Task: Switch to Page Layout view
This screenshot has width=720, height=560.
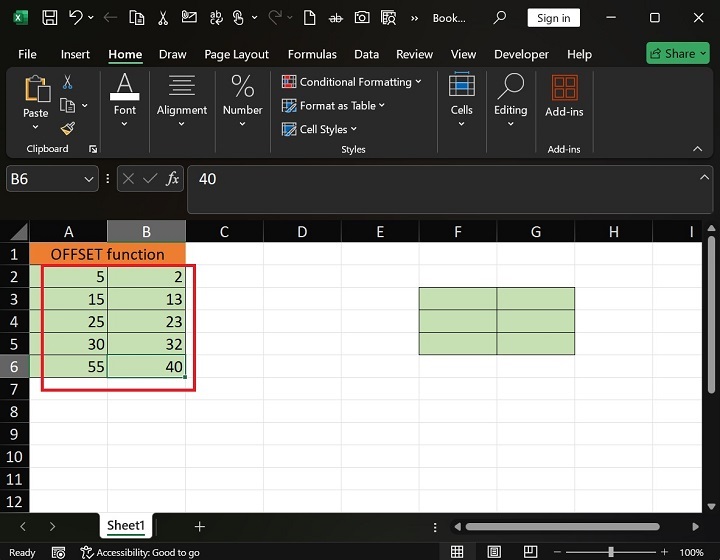Action: pos(493,552)
